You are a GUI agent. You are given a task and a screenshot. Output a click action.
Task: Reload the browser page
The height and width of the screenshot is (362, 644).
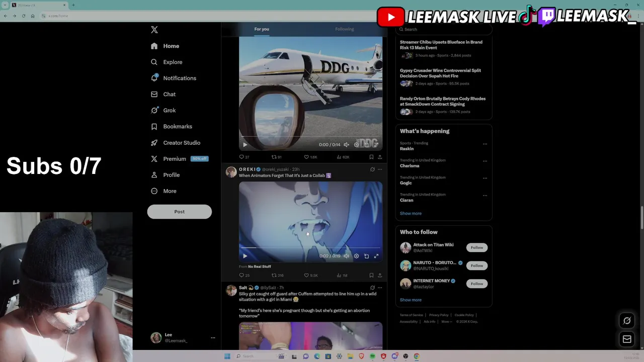point(23,16)
